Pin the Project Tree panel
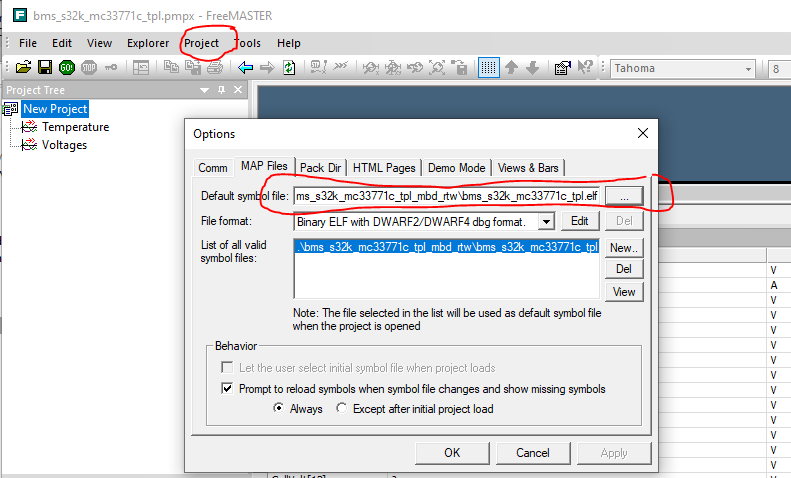Screen dimensions: 791x478 [221, 90]
